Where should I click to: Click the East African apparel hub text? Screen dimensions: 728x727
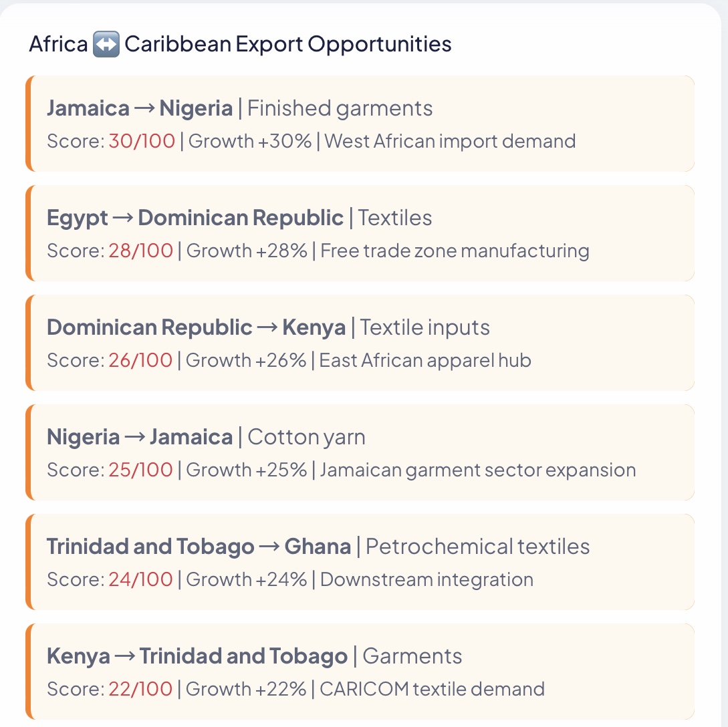(425, 360)
